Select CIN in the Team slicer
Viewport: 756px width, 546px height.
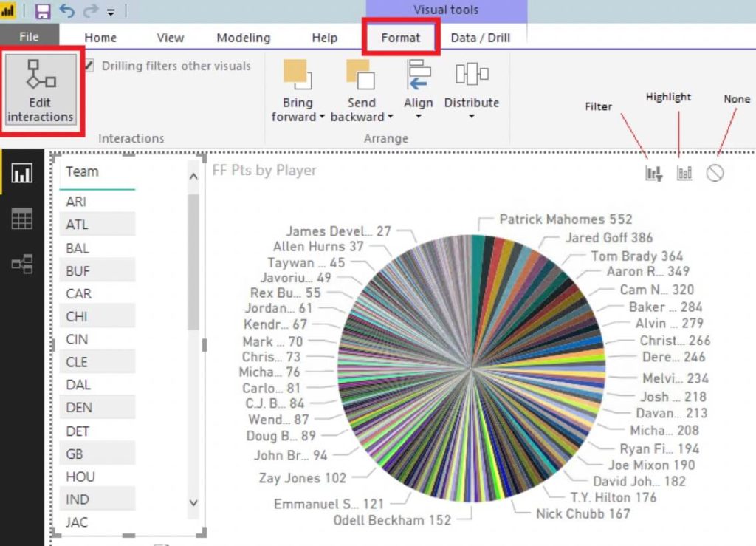pyautogui.click(x=97, y=339)
